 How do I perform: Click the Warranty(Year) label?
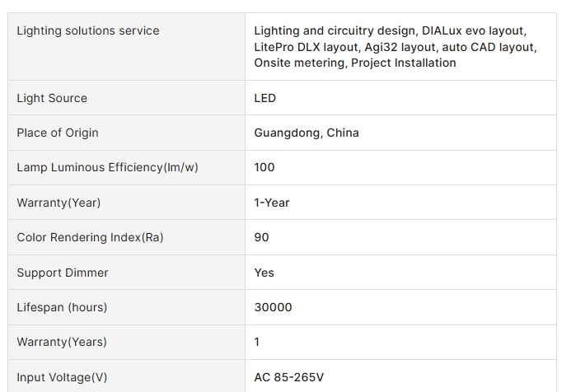pos(59,203)
